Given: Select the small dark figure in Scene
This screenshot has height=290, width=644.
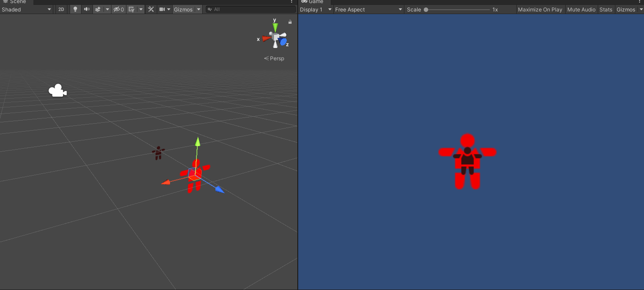Looking at the screenshot, I should pos(158,153).
